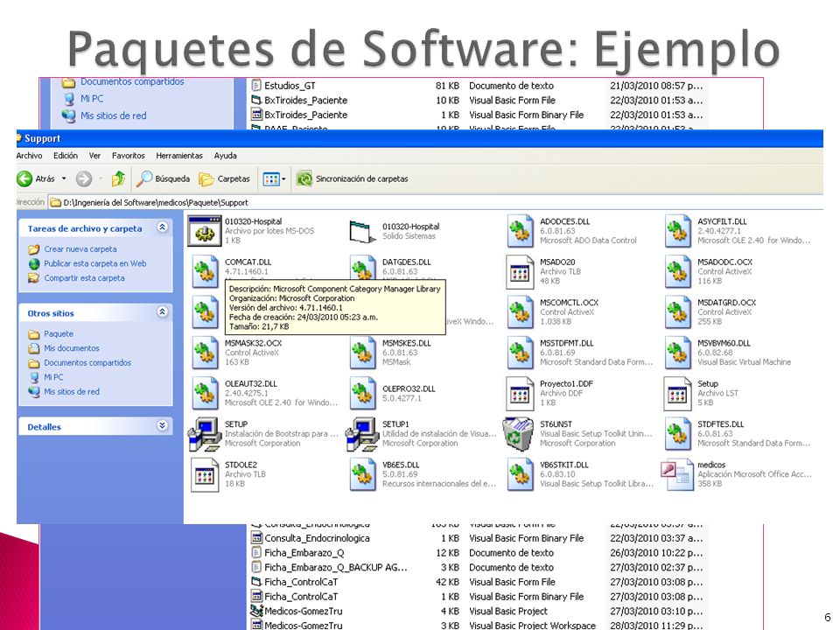Select the STDFTES.DLL file icon
Screen dimensions: 840x630
pos(677,433)
